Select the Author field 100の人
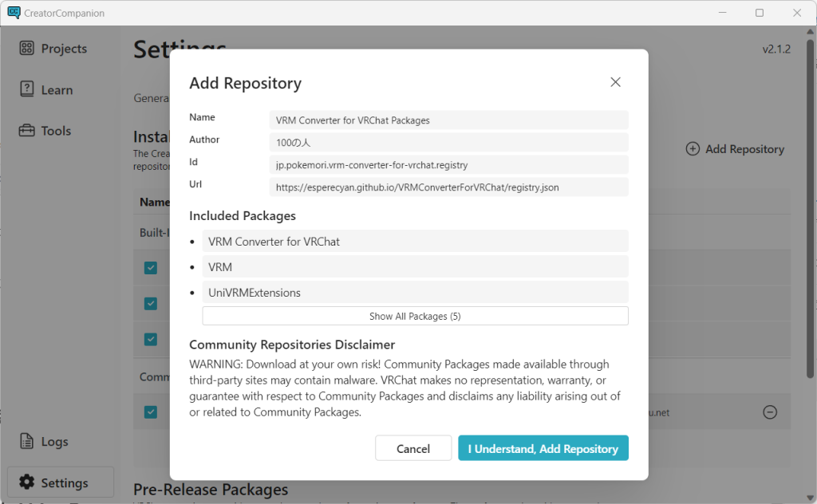Image resolution: width=817 pixels, height=504 pixels. point(448,143)
